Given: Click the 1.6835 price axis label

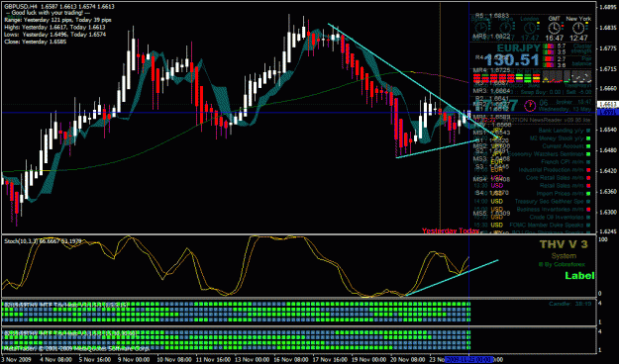Looking at the screenshot, I should (607, 28).
